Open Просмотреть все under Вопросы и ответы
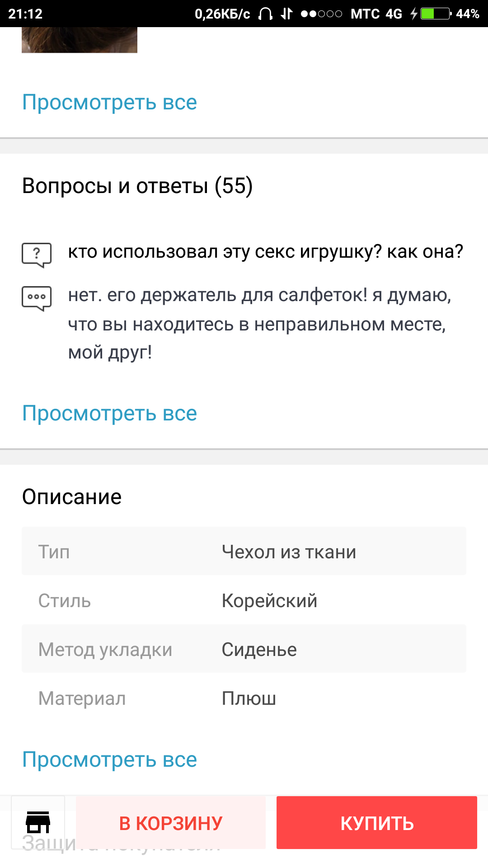This screenshot has width=488, height=868. pyautogui.click(x=110, y=413)
